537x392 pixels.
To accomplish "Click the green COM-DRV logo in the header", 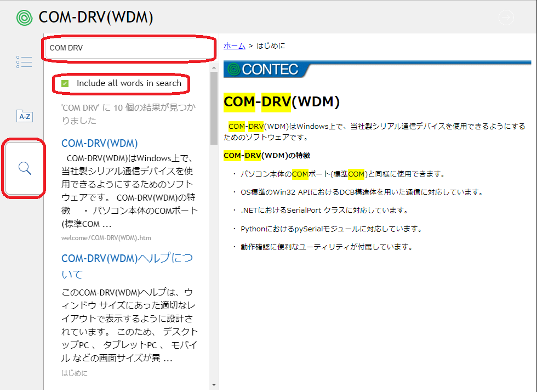I will 24,18.
